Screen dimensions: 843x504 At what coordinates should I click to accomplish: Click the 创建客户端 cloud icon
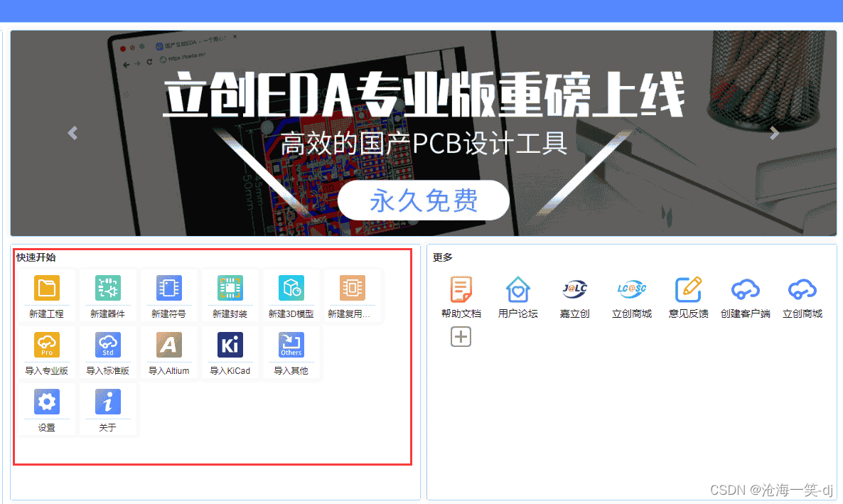tap(746, 289)
